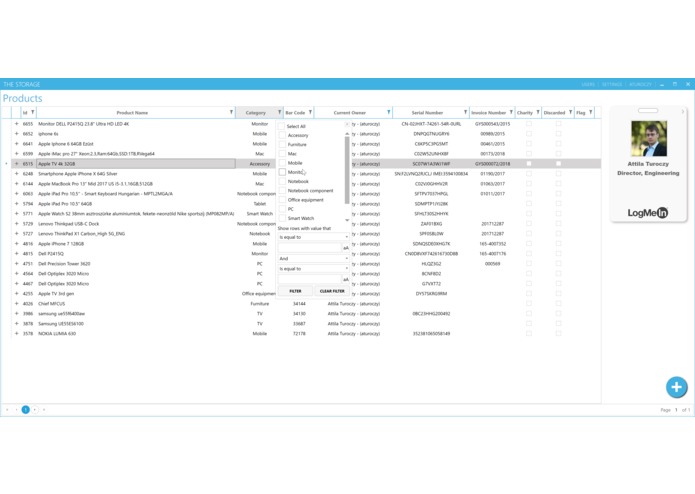Image resolution: width=695 pixels, height=494 pixels.
Task: Open the USERS menu in title bar
Action: pyautogui.click(x=588, y=84)
